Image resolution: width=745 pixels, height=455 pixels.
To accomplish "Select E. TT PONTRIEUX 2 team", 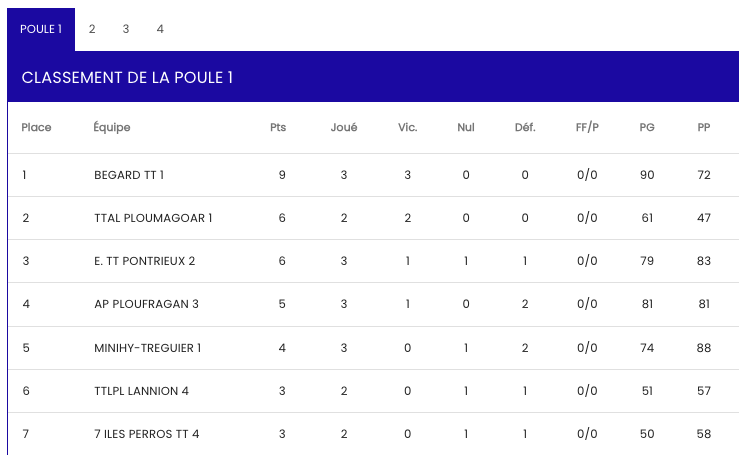I will [144, 261].
